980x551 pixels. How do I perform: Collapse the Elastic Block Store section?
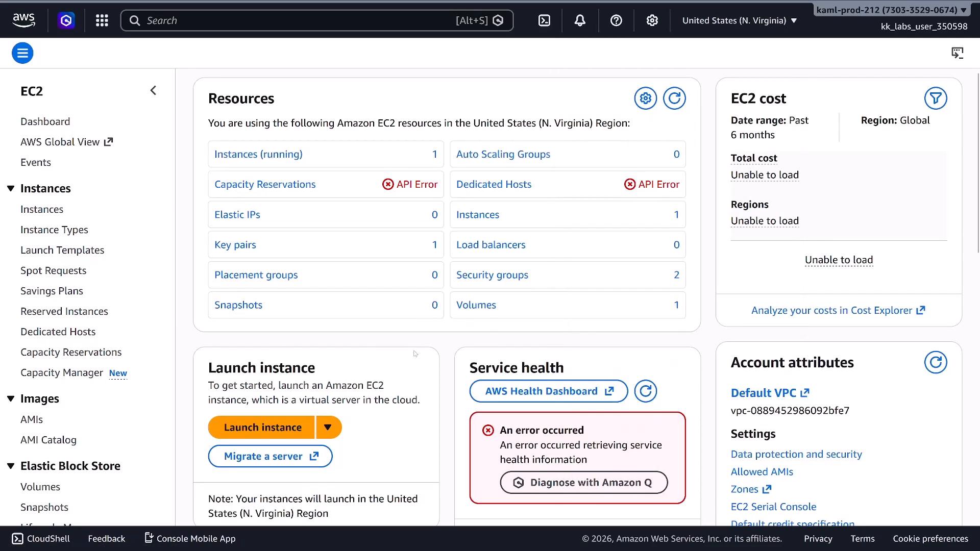(11, 466)
